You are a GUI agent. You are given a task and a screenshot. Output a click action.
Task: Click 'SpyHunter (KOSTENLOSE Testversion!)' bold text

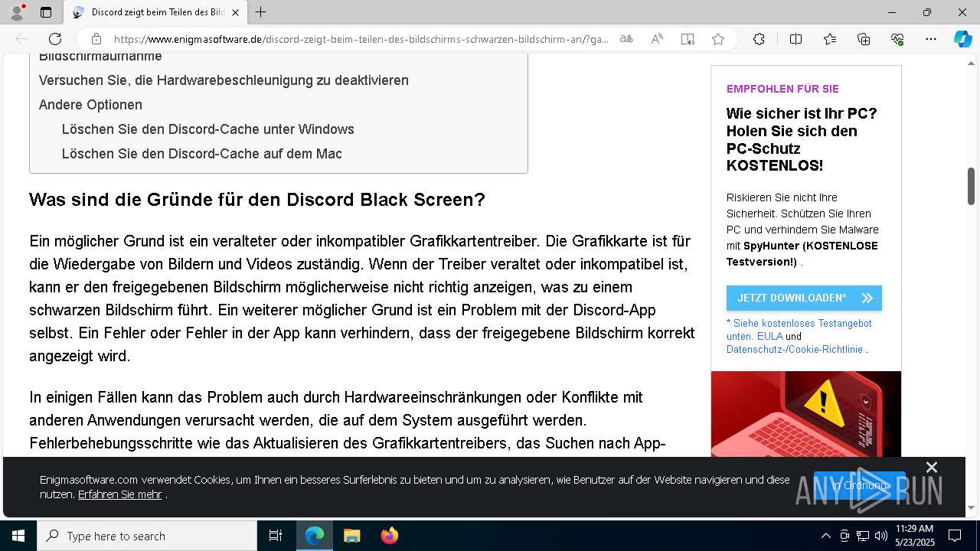click(802, 253)
